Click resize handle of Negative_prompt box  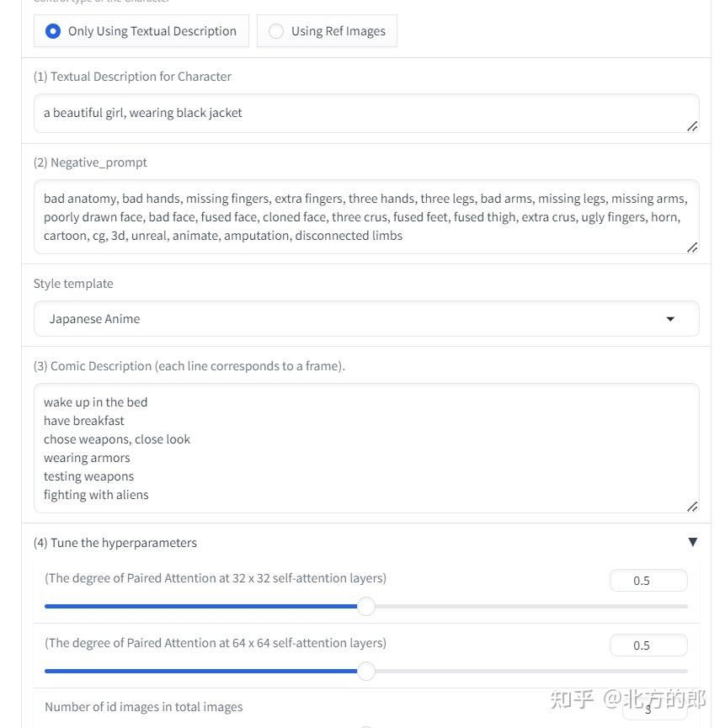tap(691, 247)
